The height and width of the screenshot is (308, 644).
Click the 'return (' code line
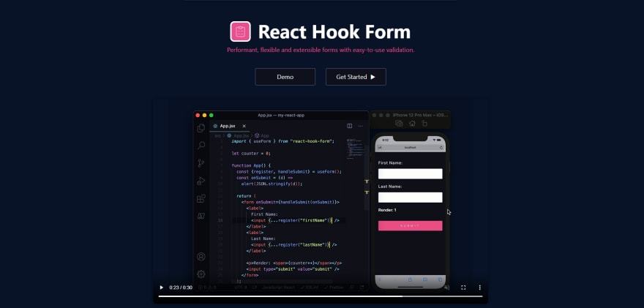(x=247, y=196)
